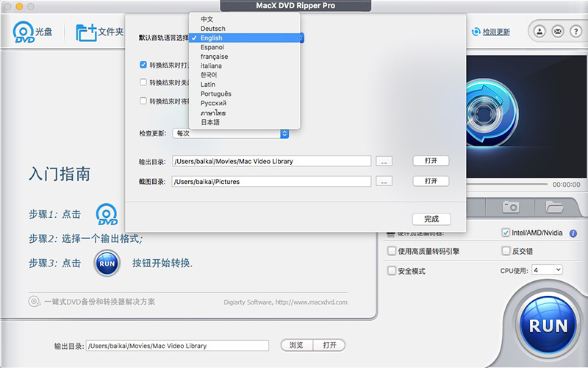
Task: Click the camera snapshot tab icon
Action: (x=511, y=207)
